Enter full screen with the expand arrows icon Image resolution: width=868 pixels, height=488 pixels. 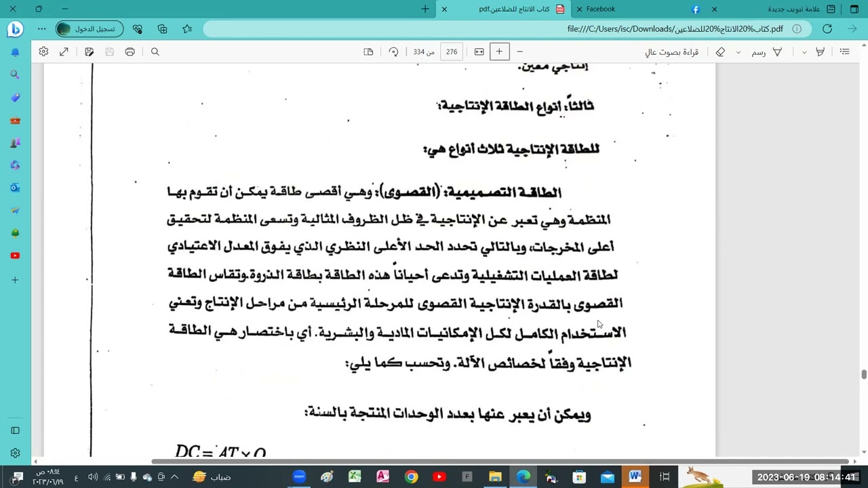[64, 52]
